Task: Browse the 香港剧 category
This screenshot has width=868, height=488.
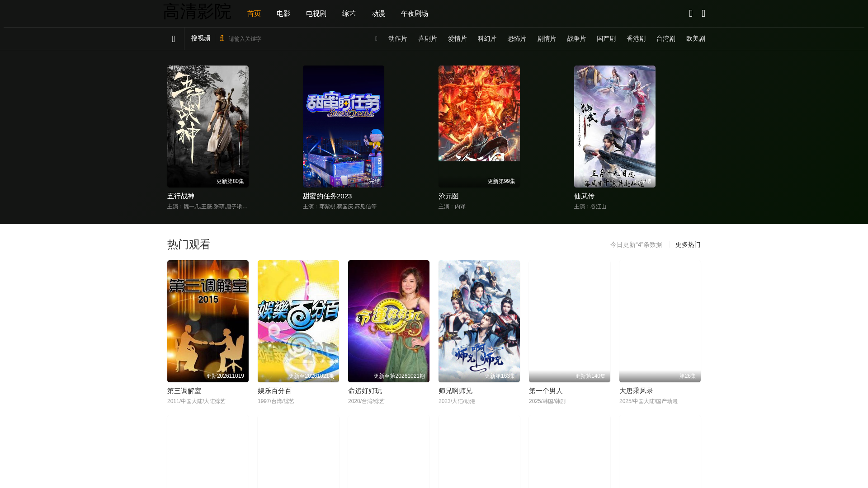Action: tap(636, 39)
